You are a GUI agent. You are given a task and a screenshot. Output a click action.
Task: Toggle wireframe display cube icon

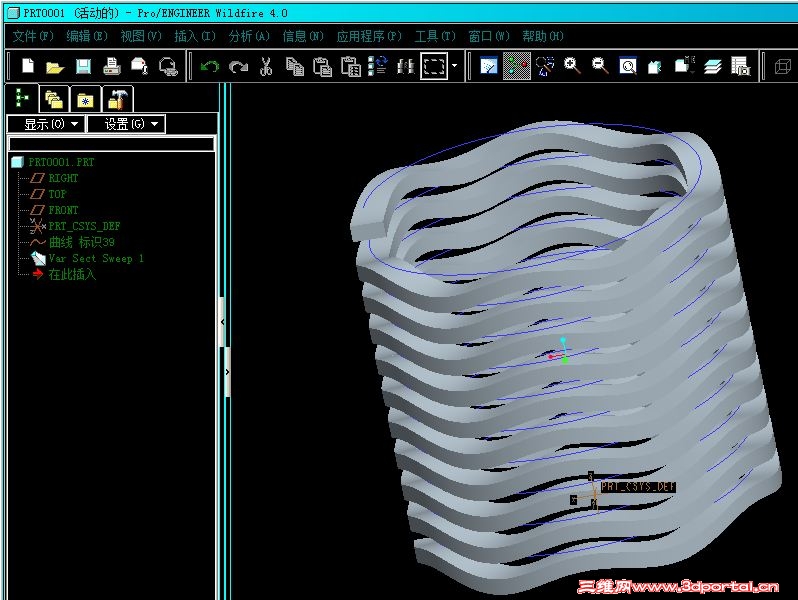[x=783, y=67]
